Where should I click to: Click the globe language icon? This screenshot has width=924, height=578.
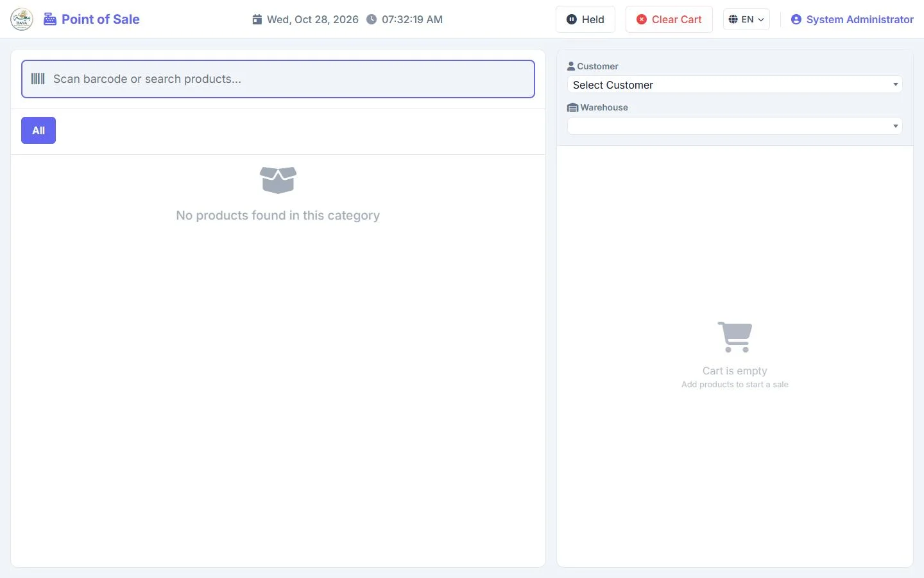click(x=733, y=19)
